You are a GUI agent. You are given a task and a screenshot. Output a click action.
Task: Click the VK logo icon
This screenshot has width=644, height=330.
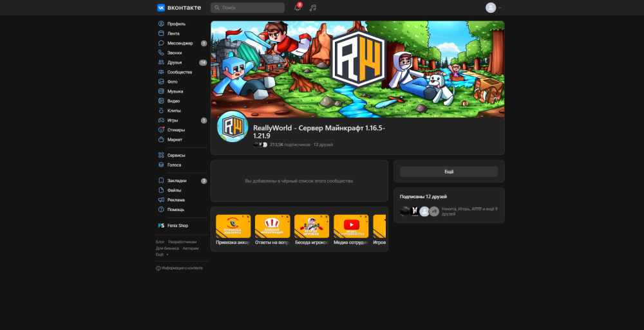(161, 8)
